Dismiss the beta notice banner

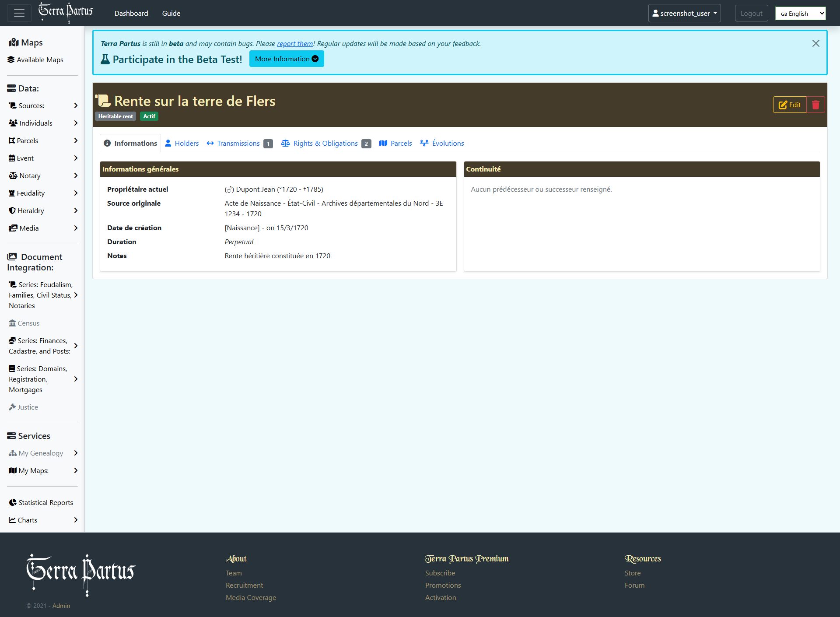[815, 43]
